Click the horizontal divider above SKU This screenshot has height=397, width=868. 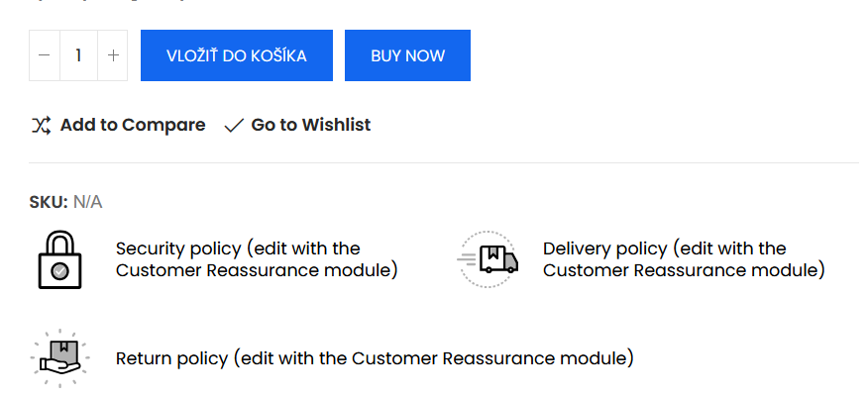(x=444, y=162)
